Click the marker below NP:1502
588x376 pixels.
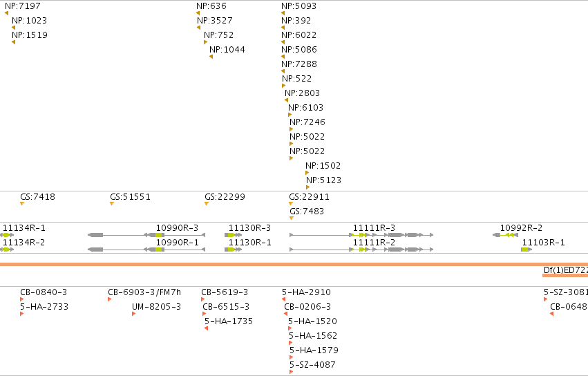307,173
